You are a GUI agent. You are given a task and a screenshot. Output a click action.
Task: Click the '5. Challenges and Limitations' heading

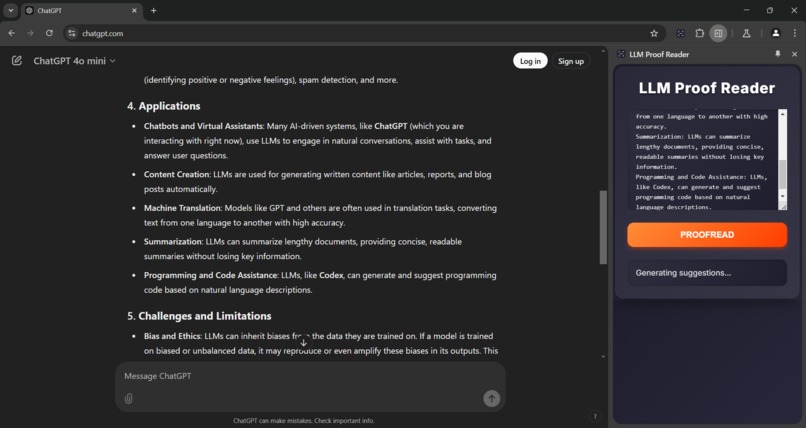199,316
